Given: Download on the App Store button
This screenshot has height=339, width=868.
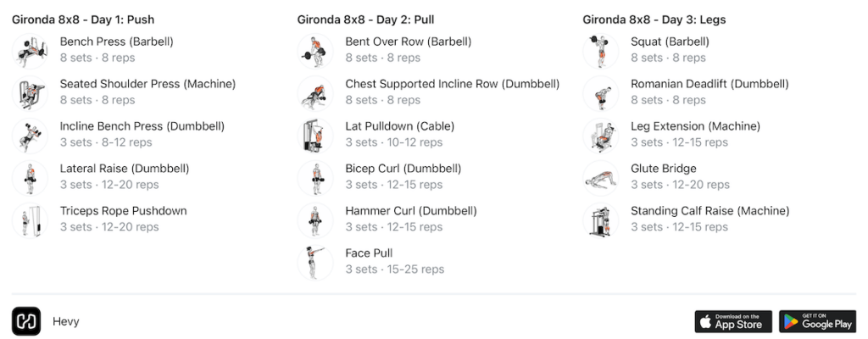Looking at the screenshot, I should (x=733, y=321).
